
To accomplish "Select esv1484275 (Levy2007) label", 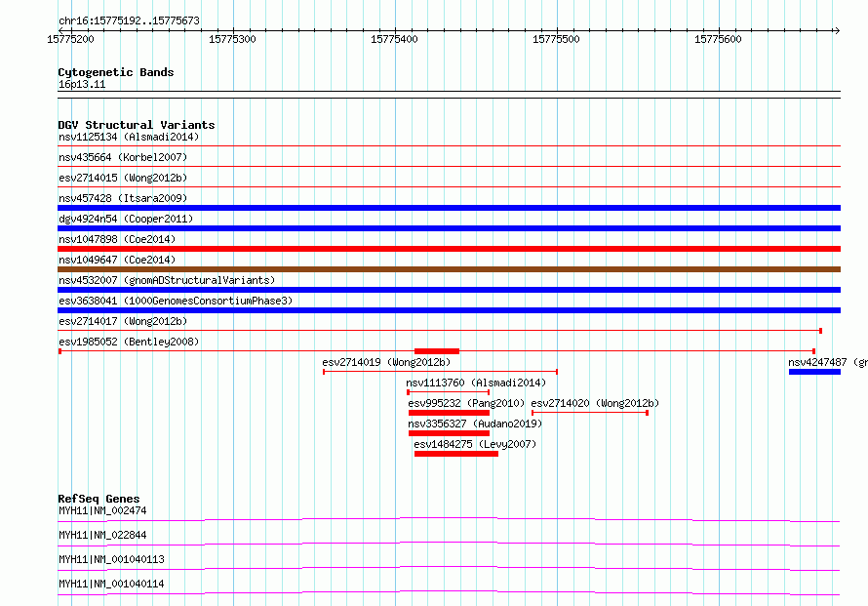I will 475,444.
